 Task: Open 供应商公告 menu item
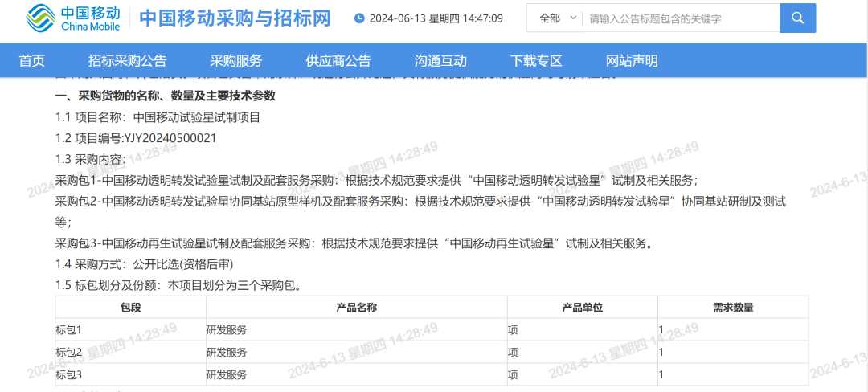coord(338,61)
